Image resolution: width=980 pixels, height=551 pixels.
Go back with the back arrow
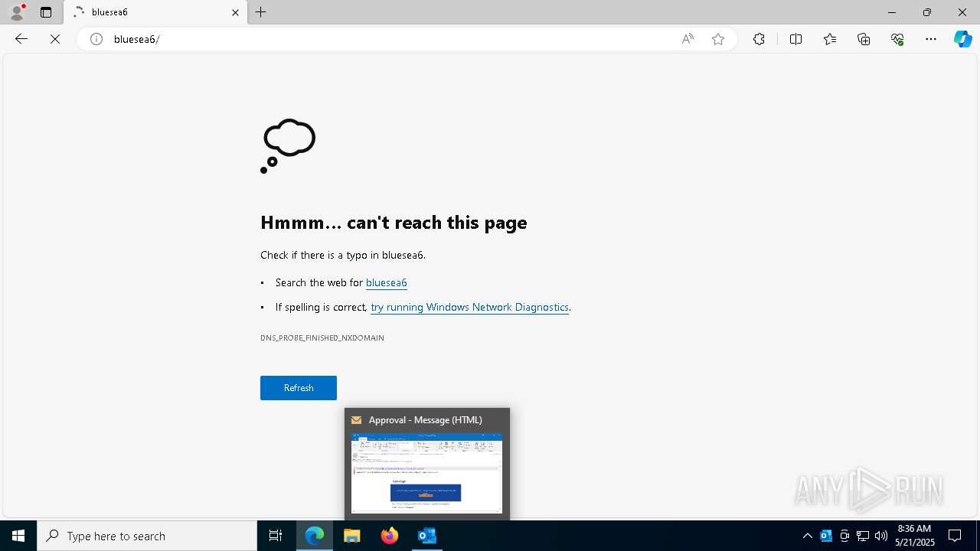pos(21,39)
